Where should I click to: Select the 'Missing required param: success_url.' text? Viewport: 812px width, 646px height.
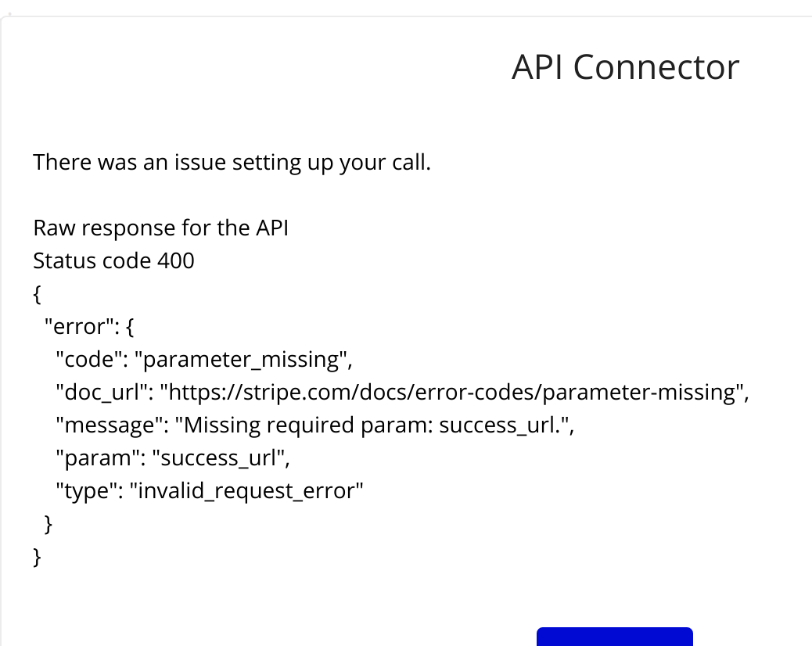pyautogui.click(x=372, y=425)
